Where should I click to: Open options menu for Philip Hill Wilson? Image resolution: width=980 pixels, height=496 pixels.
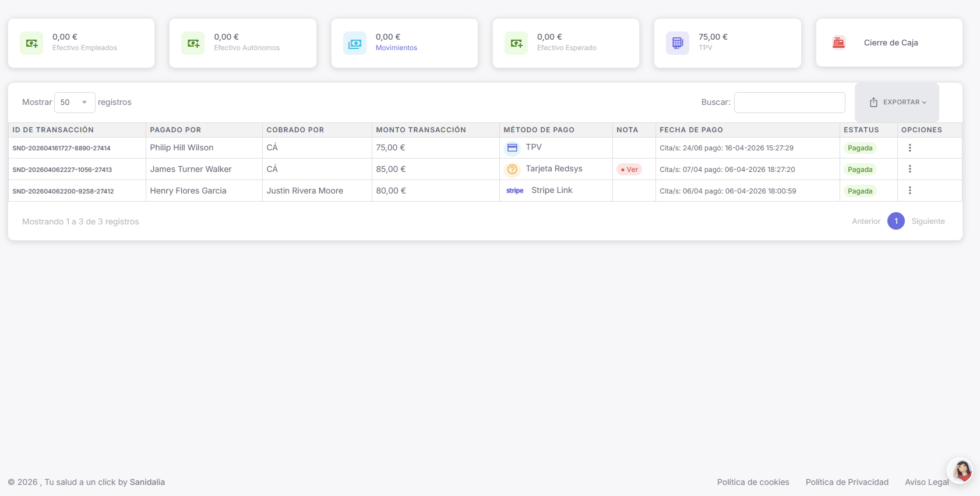click(910, 148)
